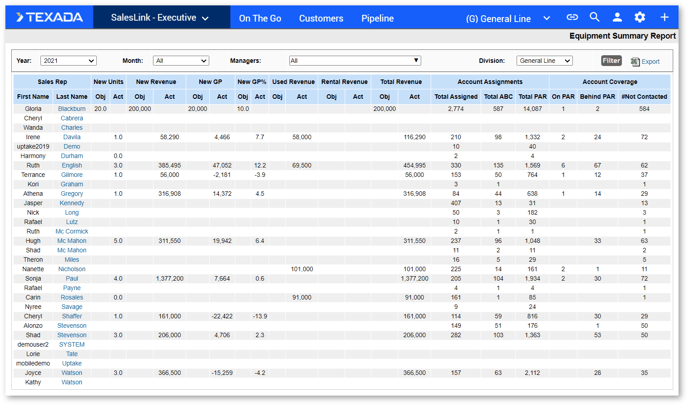
Task: Open settings gear icon
Action: 640,18
